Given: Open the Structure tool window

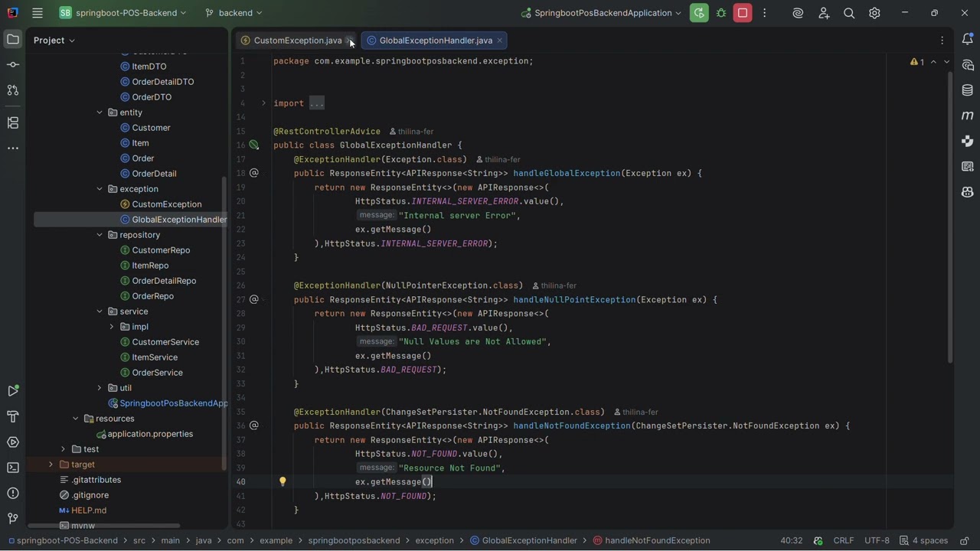Looking at the screenshot, I should [x=13, y=122].
